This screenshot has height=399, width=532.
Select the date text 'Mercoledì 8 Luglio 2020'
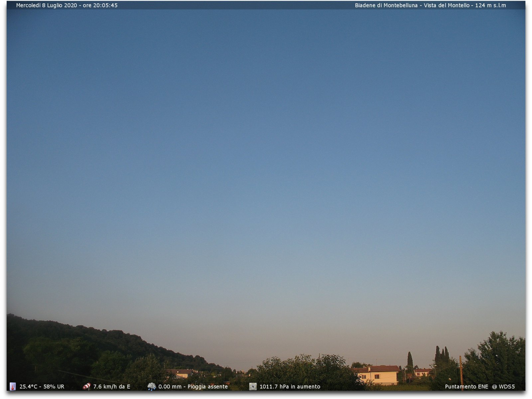click(47, 5)
